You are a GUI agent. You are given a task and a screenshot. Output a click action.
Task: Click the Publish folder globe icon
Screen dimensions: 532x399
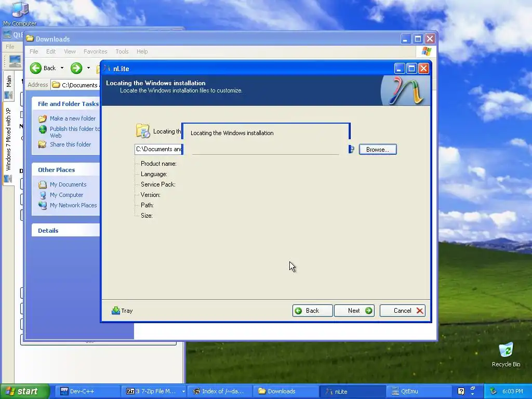pyautogui.click(x=43, y=129)
